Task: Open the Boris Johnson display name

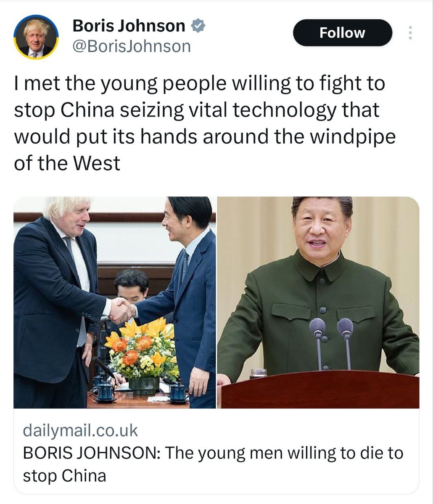Action: (129, 26)
